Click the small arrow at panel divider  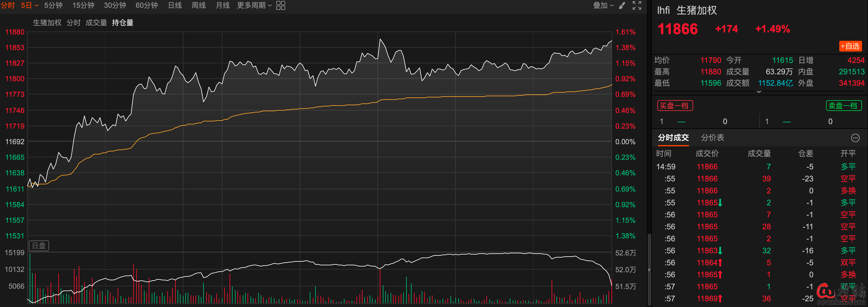click(x=649, y=270)
